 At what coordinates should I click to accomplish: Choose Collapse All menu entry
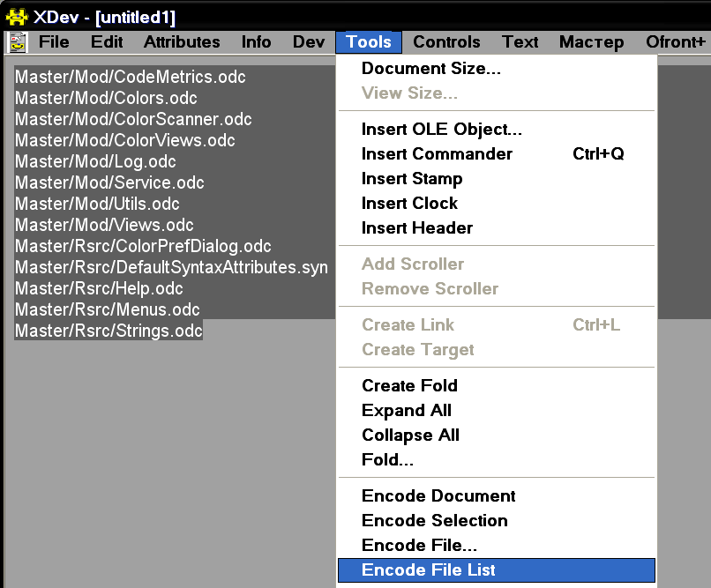(410, 435)
